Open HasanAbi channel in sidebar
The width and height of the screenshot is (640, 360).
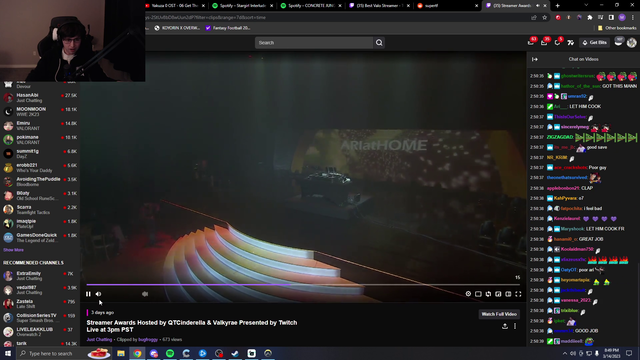point(40,98)
